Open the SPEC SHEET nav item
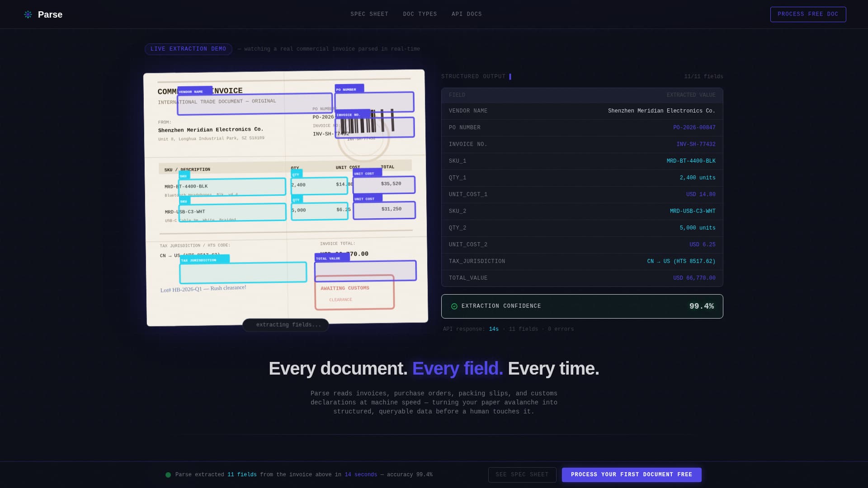Viewport: 868px width, 488px height. (369, 14)
